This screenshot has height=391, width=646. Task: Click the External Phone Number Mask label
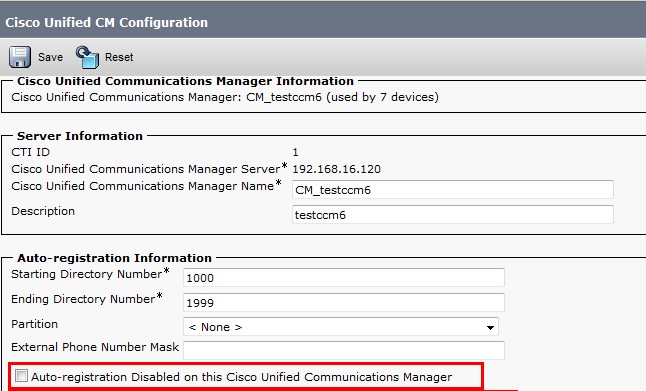pos(95,347)
